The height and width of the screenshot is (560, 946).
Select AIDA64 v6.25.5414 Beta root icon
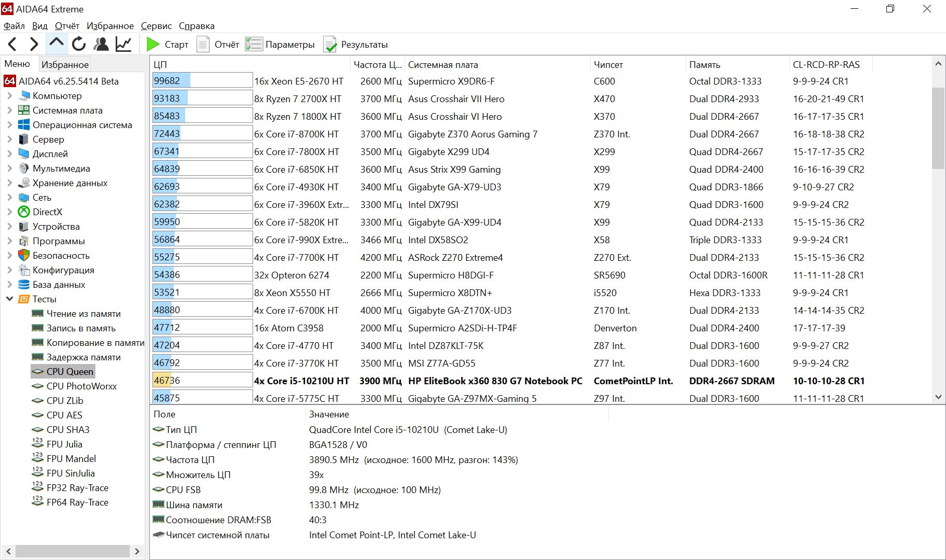10,81
